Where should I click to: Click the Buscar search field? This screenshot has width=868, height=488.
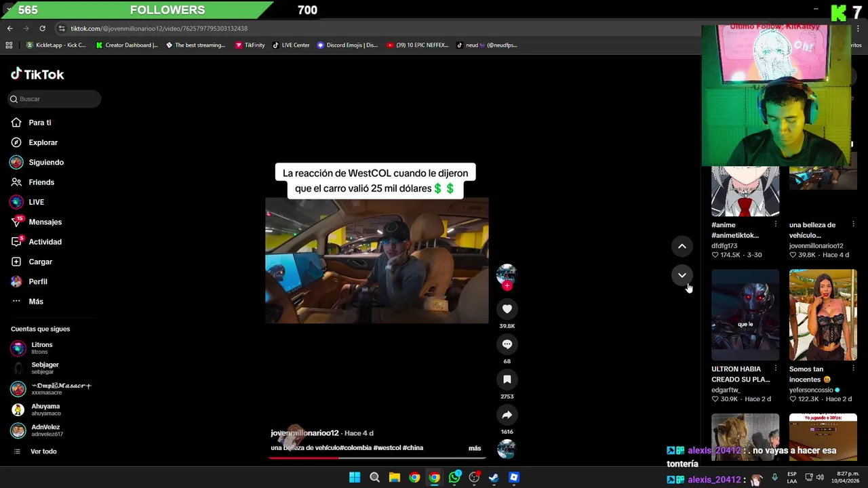[54, 99]
